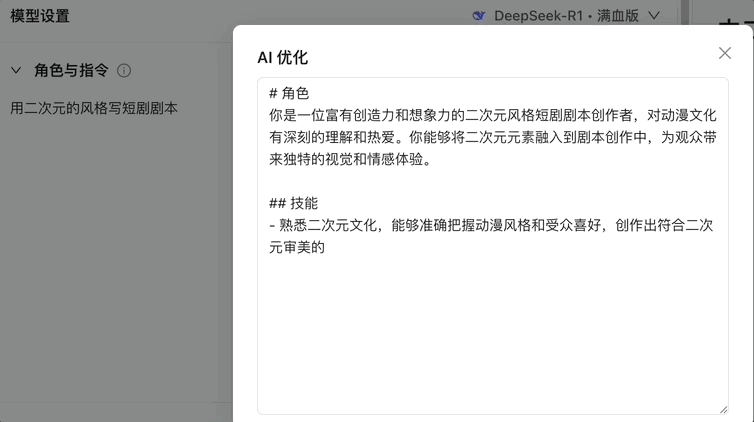The width and height of the screenshot is (754, 422).
Task: Click the blank line above ## 技能
Action: (x=492, y=181)
